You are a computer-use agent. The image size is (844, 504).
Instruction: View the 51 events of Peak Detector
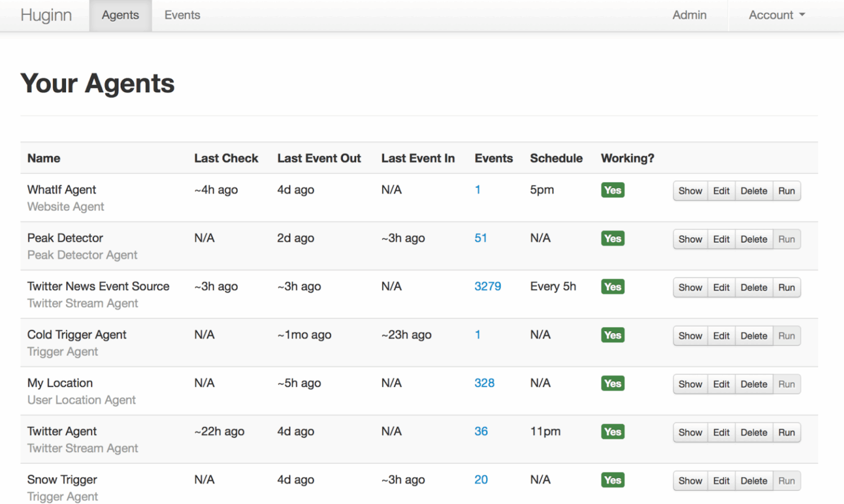point(481,238)
